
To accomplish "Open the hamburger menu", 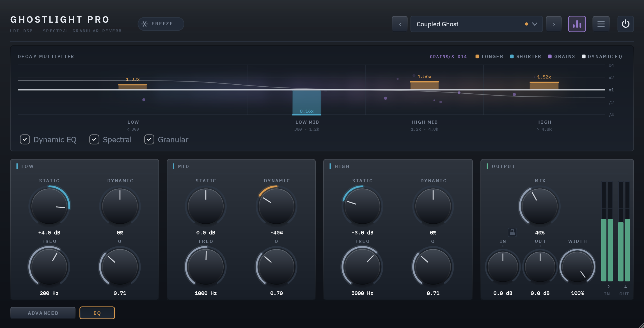I will 601,24.
